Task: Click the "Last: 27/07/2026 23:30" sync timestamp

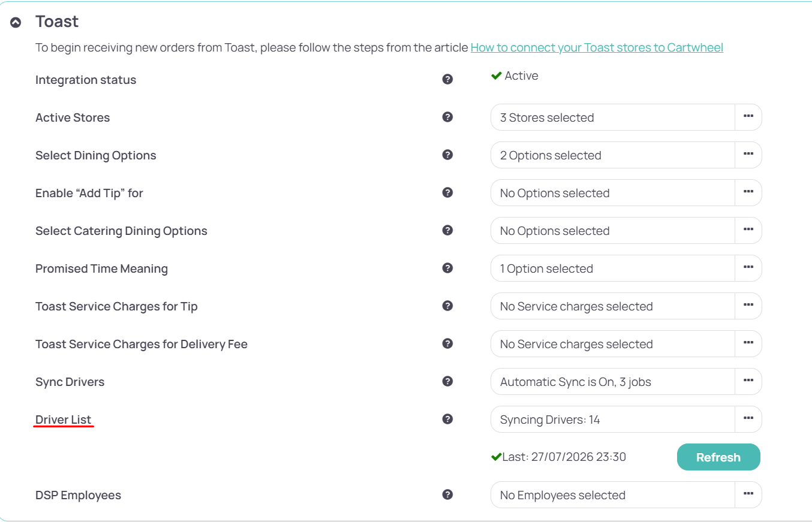Action: [x=564, y=457]
